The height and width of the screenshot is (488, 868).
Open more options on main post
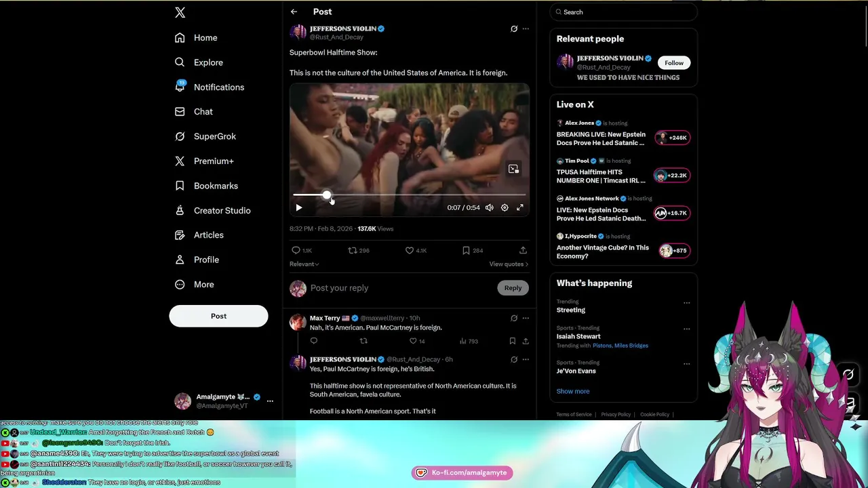pos(526,29)
